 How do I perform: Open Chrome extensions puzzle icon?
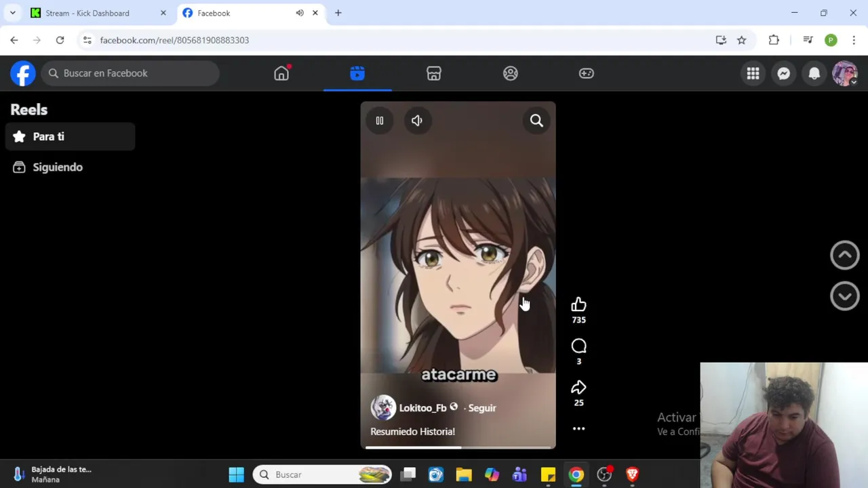[774, 40]
